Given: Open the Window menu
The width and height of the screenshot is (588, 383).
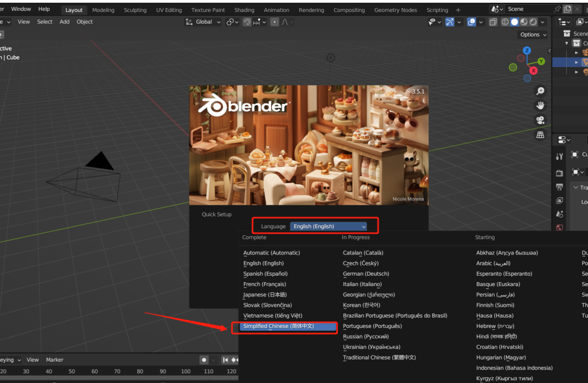Looking at the screenshot, I should 21,9.
